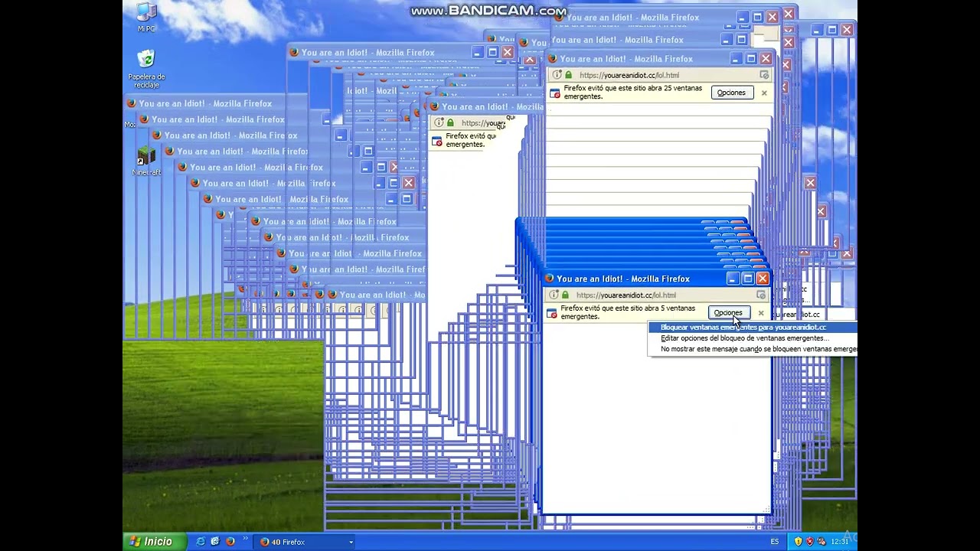Viewport: 980px width, 551px height.
Task: Click site info icon in front window address bar
Action: point(554,295)
